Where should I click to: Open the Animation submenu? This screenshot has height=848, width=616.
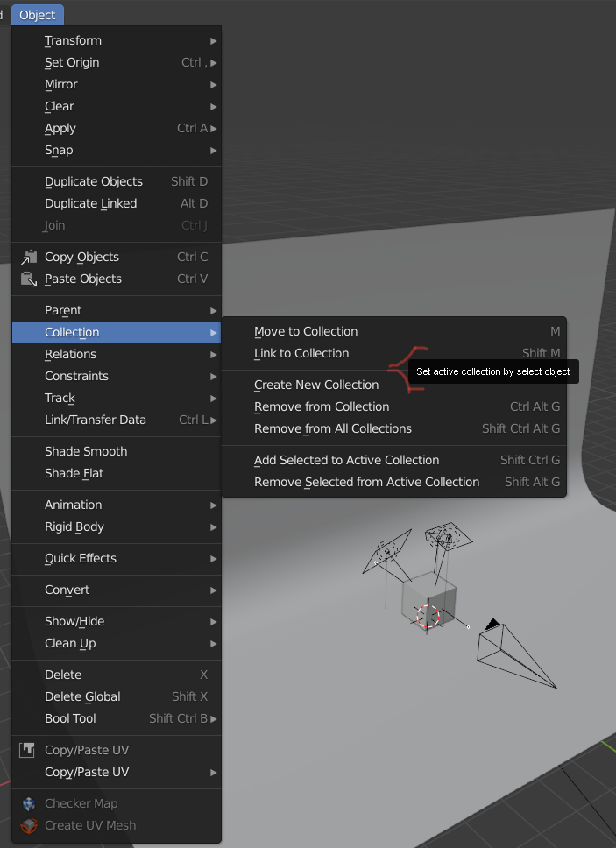117,505
